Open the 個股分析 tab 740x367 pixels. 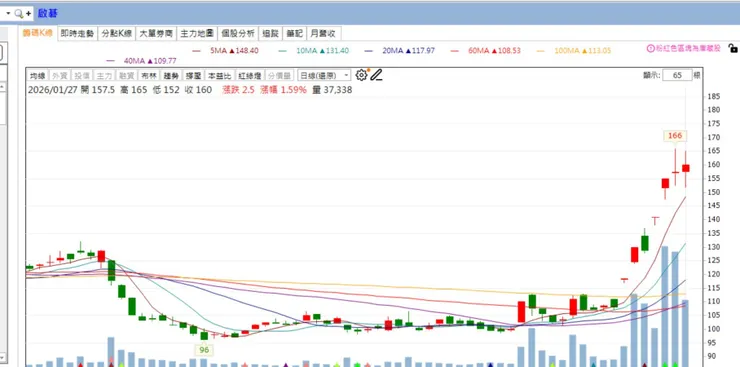click(238, 33)
